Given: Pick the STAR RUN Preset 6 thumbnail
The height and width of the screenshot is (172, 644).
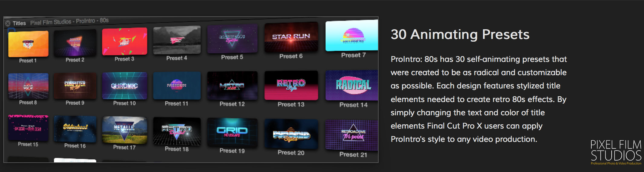Looking at the screenshot, I should click(291, 37).
